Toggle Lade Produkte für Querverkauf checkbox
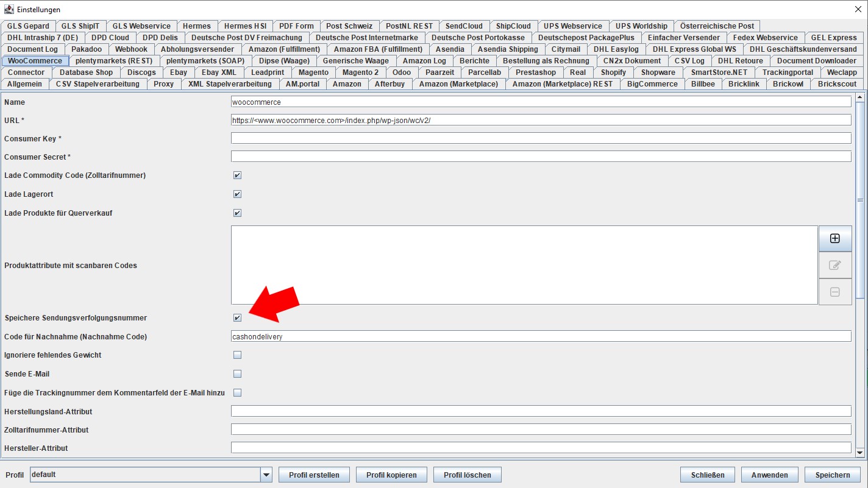Screen dimensions: 868x488 click(238, 213)
